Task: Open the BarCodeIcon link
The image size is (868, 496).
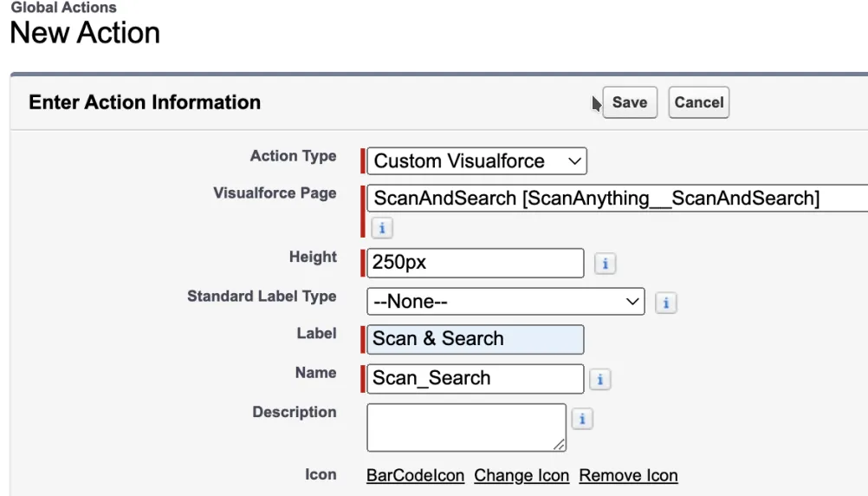Action: pos(415,475)
